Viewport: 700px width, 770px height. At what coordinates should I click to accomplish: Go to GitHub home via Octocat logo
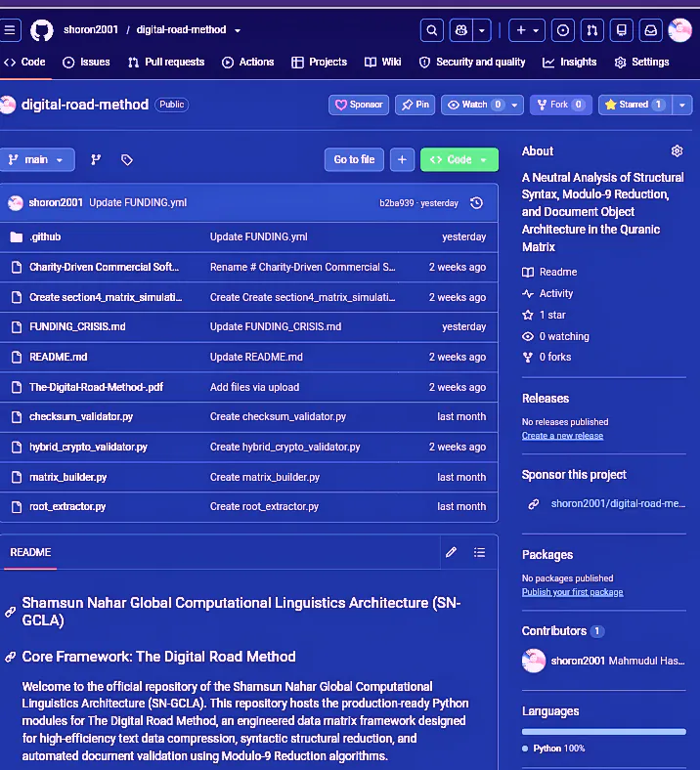(x=42, y=30)
